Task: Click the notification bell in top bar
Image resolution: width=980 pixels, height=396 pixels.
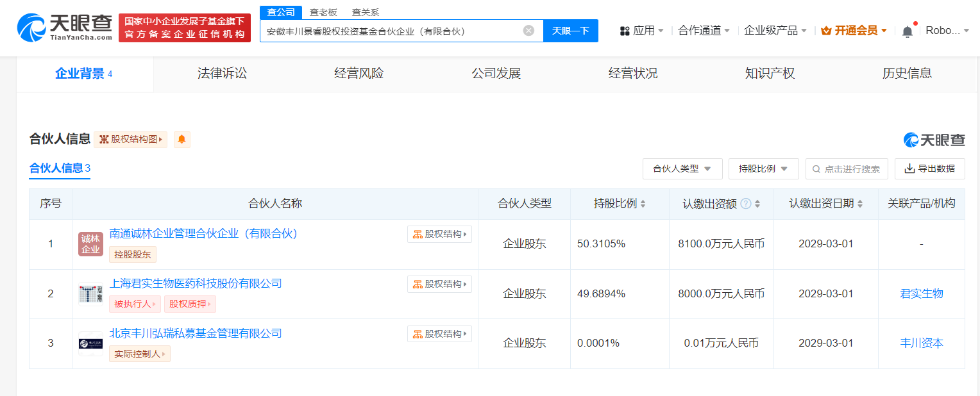Action: 907,31
